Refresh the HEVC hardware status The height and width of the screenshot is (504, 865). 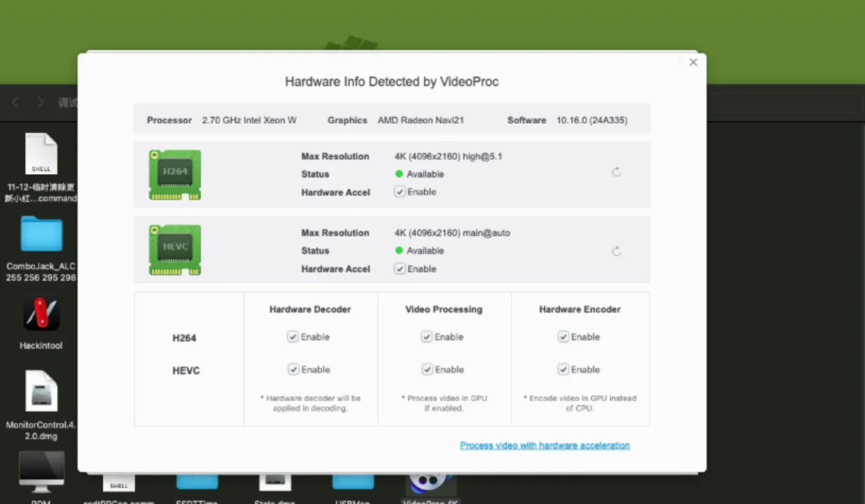click(x=616, y=252)
